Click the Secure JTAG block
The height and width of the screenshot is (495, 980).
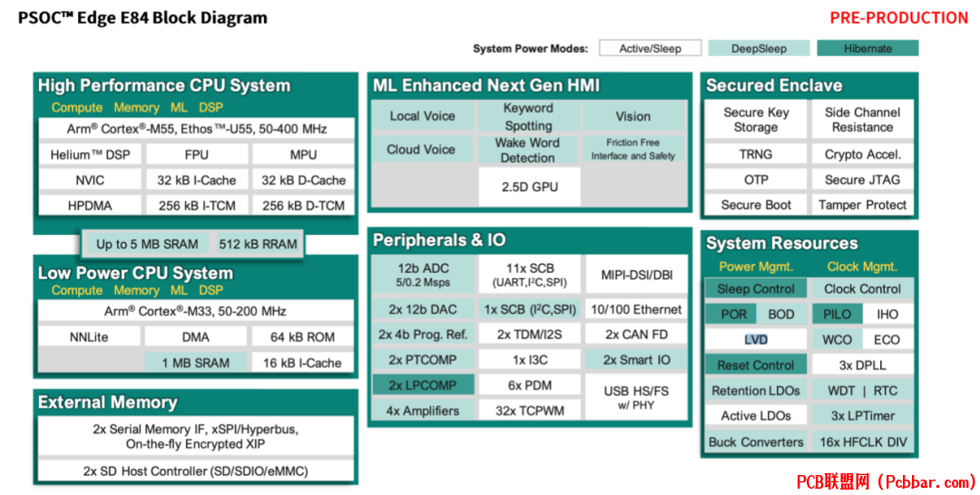point(863,180)
